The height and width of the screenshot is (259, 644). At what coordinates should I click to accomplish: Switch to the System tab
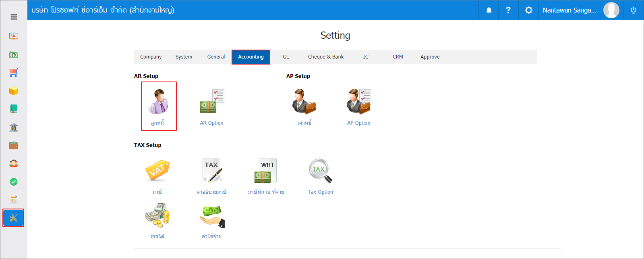point(184,57)
